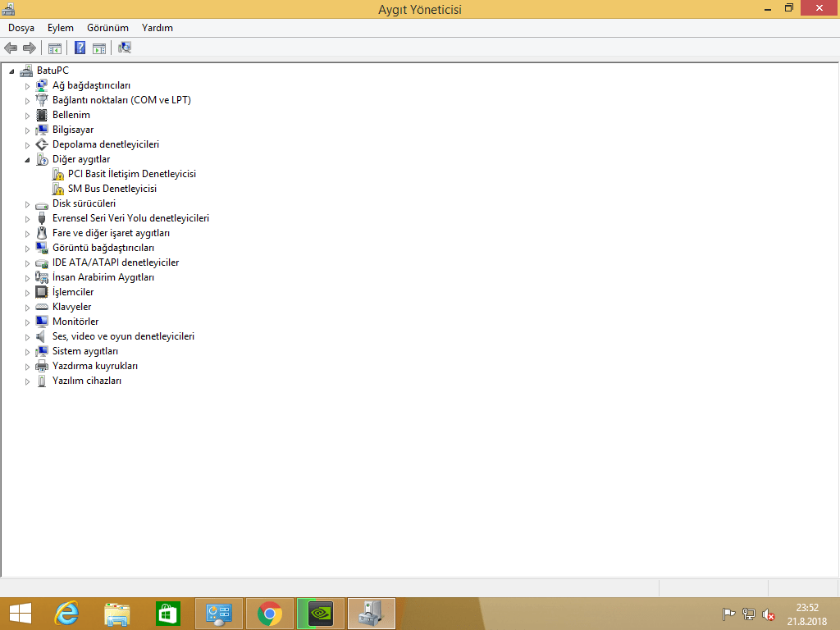Expand the Monitörler category arrow

(x=27, y=322)
